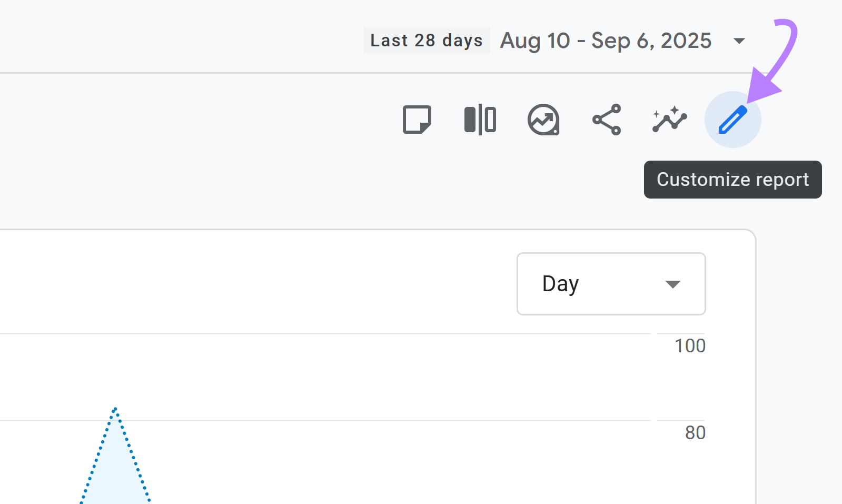
Task: Click the circled trending-arrow report icon
Action: pos(543,120)
